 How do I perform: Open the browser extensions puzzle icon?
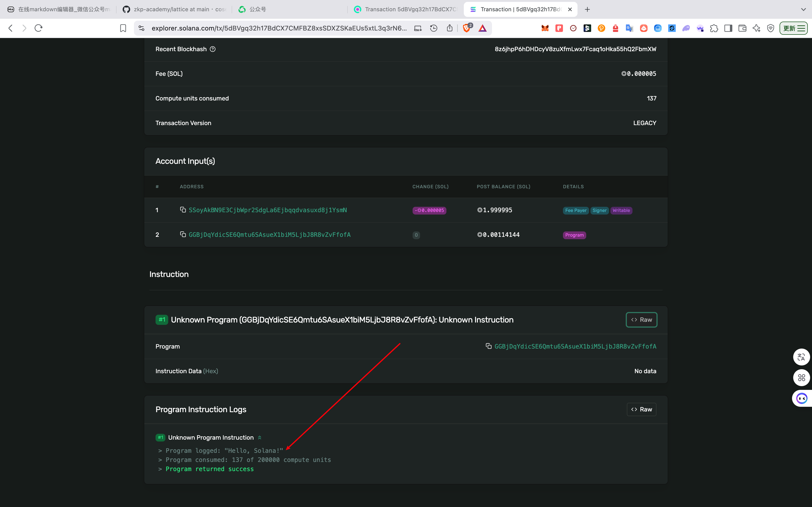[714, 28]
